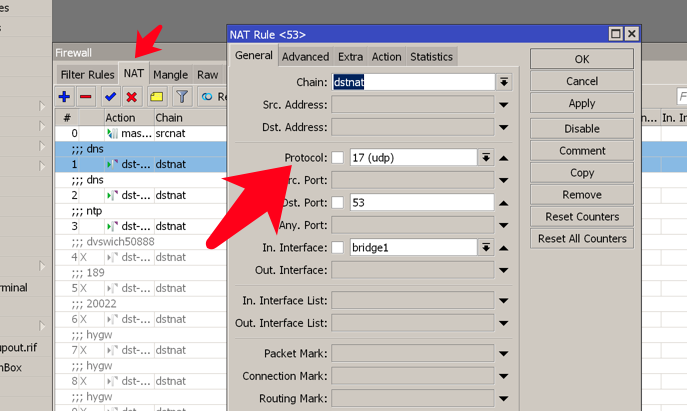Expand the In. Interface List field

pyautogui.click(x=504, y=301)
